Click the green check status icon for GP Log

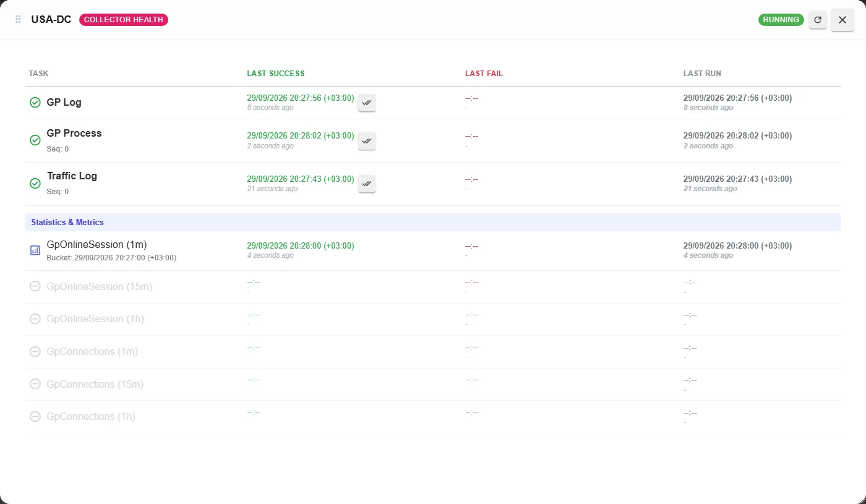35,103
